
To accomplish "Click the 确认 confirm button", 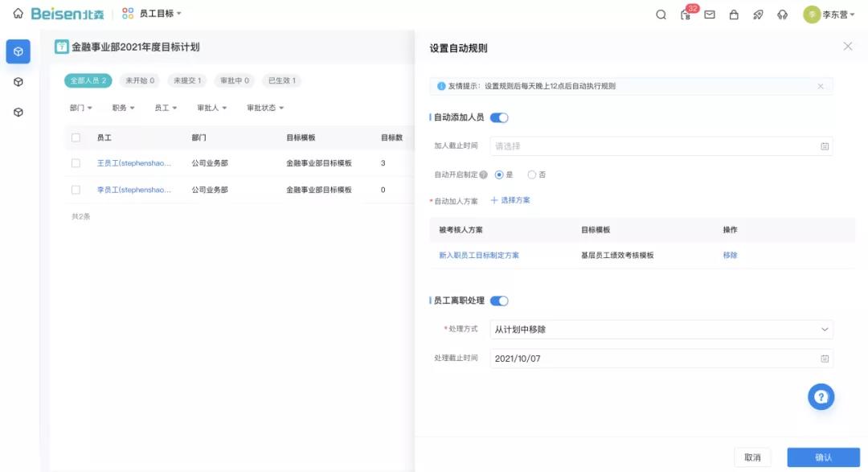I will coord(823,456).
